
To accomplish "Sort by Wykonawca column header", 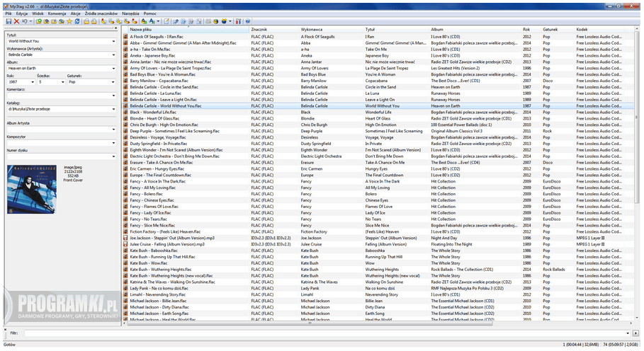I will (331, 30).
